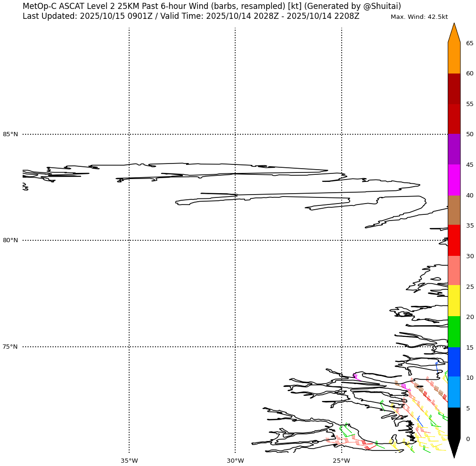Click the 25°W longitude label
The height and width of the screenshot is (466, 476).
342,460
